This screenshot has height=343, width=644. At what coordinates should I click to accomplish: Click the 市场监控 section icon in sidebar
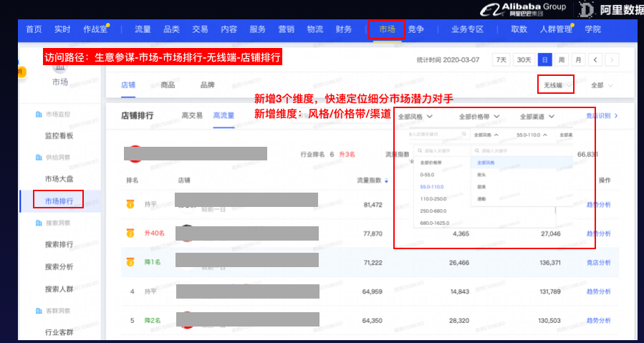coord(39,115)
